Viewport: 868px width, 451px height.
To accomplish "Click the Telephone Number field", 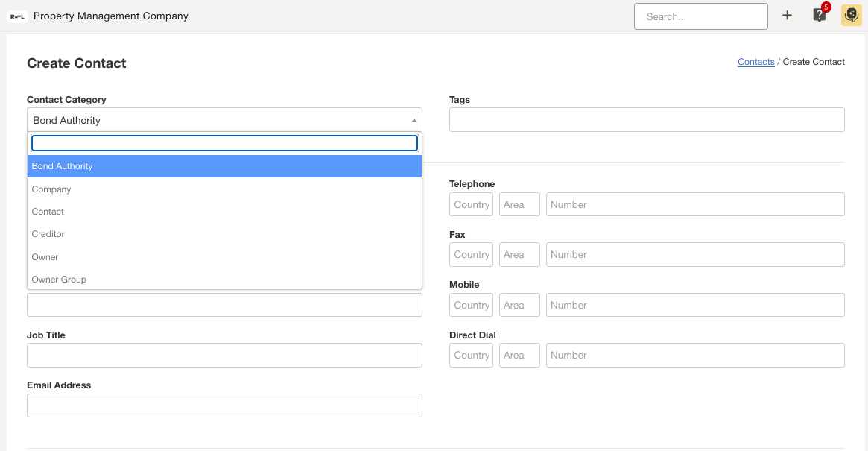I will [694, 204].
